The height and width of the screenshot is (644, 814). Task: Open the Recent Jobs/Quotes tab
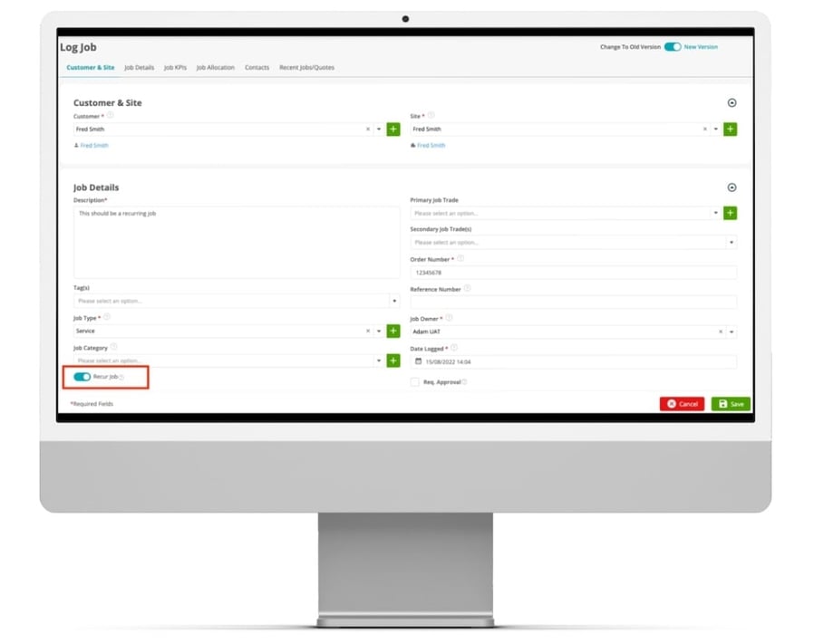point(306,68)
